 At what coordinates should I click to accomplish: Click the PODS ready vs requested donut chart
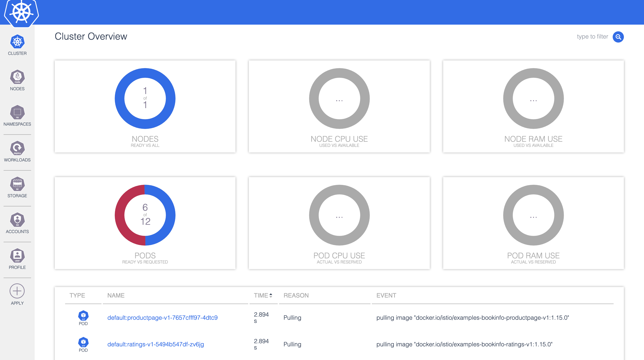145,215
